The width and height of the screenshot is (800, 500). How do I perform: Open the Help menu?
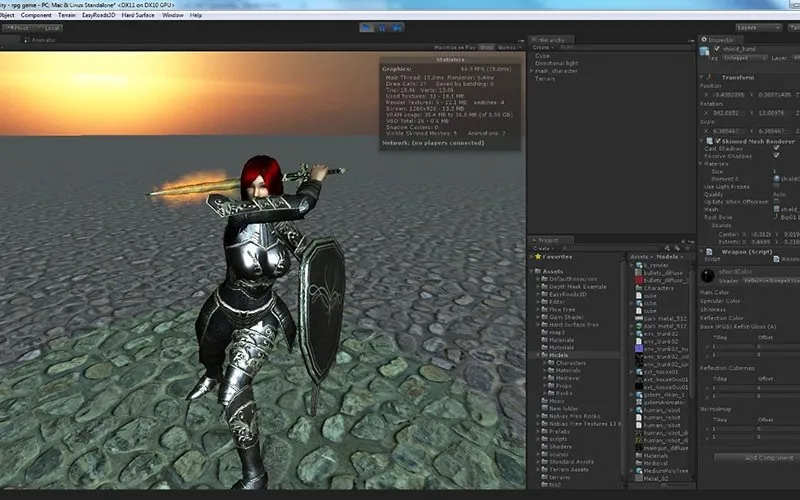(x=196, y=15)
